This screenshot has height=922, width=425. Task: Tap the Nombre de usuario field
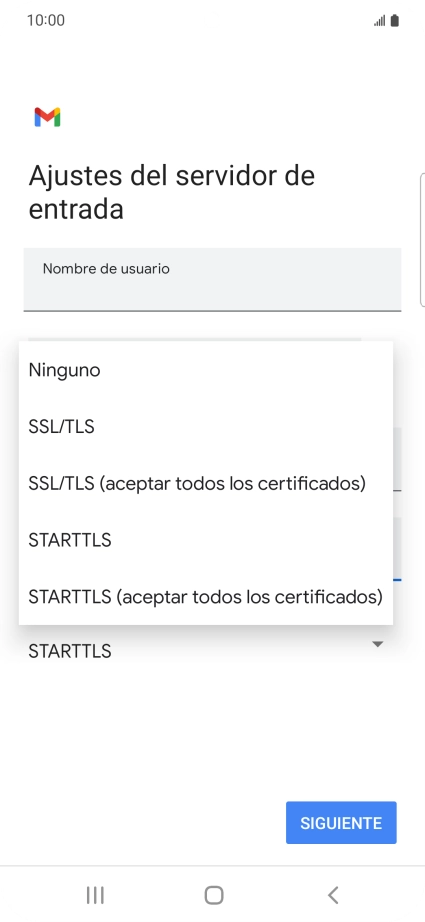pyautogui.click(x=212, y=279)
